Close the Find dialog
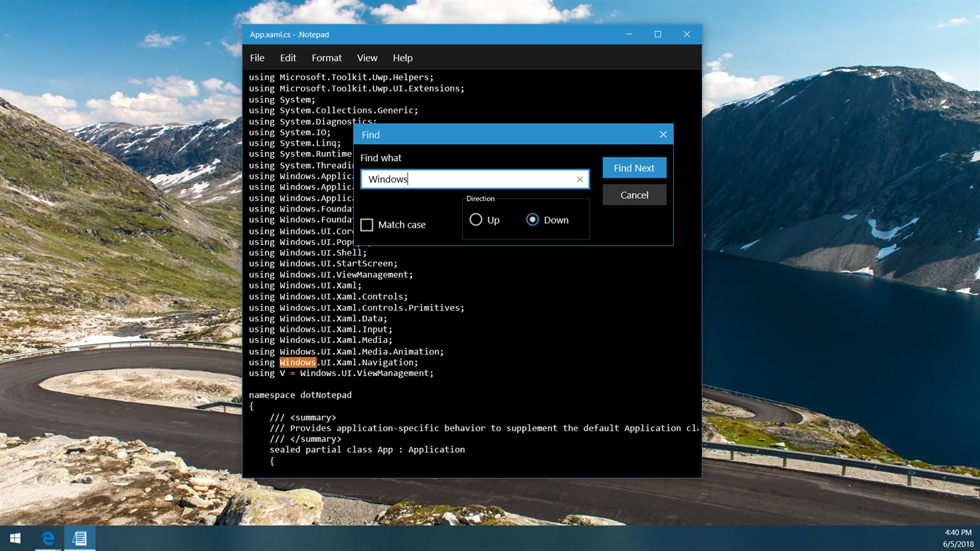The image size is (980, 551). [x=663, y=134]
